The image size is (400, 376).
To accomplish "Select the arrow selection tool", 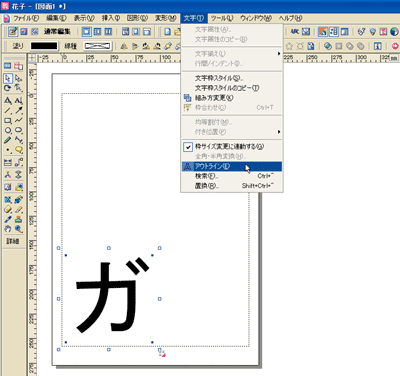I will pos(8,79).
